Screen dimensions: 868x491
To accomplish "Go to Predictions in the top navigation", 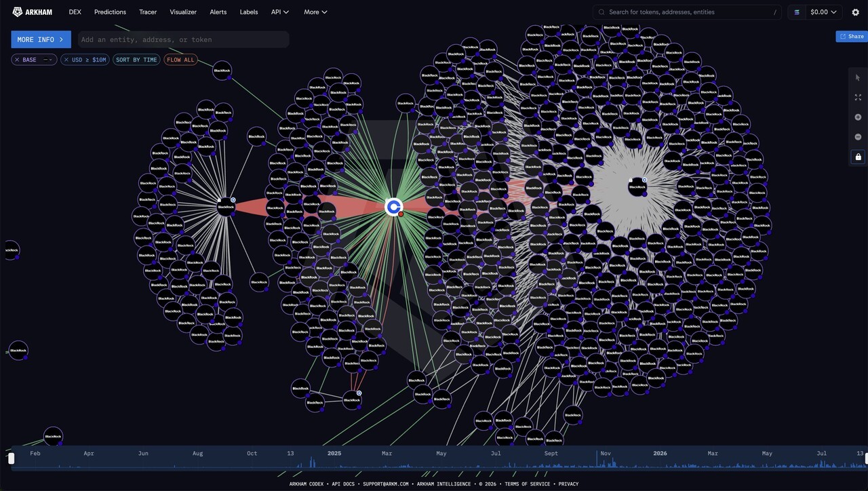I will tap(110, 12).
